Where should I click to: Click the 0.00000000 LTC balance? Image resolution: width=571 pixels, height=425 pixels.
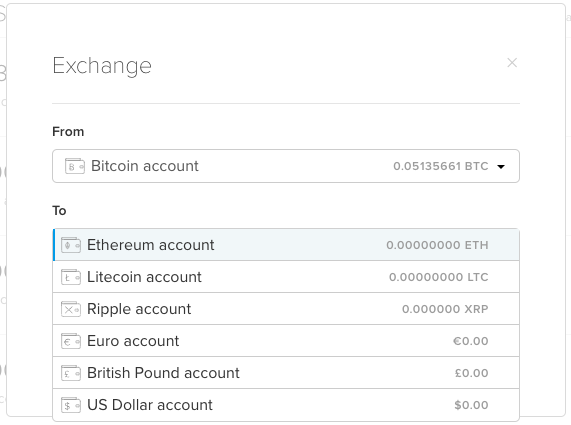(438, 277)
